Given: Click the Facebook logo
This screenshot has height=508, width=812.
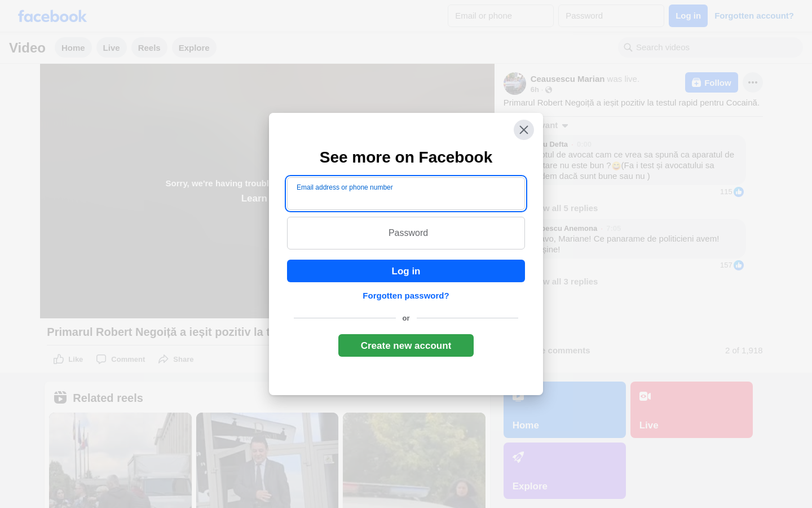Looking at the screenshot, I should pyautogui.click(x=52, y=16).
